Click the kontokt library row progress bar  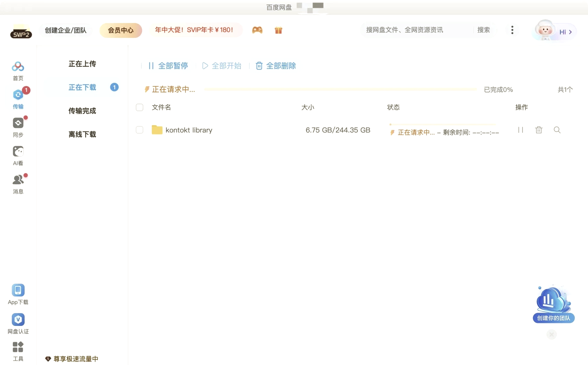pyautogui.click(x=442, y=124)
